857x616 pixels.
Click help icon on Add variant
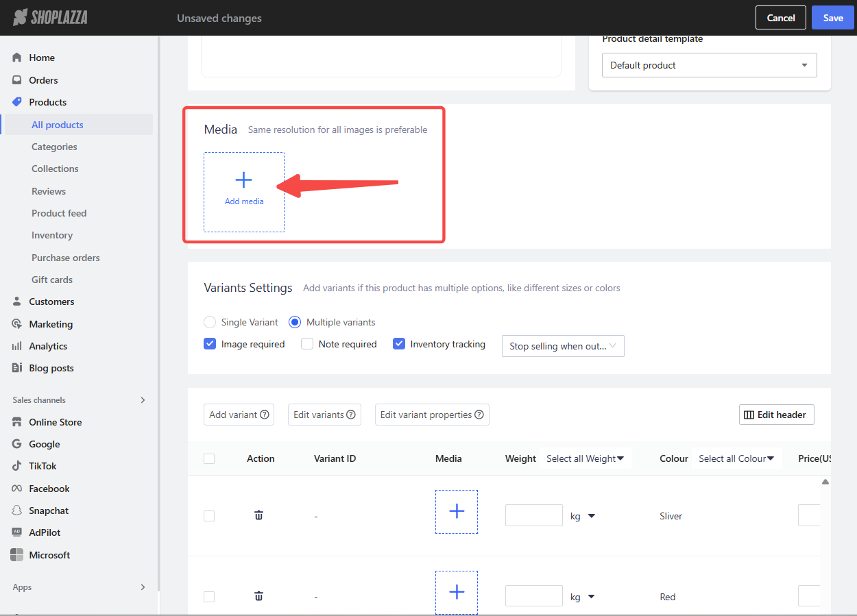coord(265,415)
